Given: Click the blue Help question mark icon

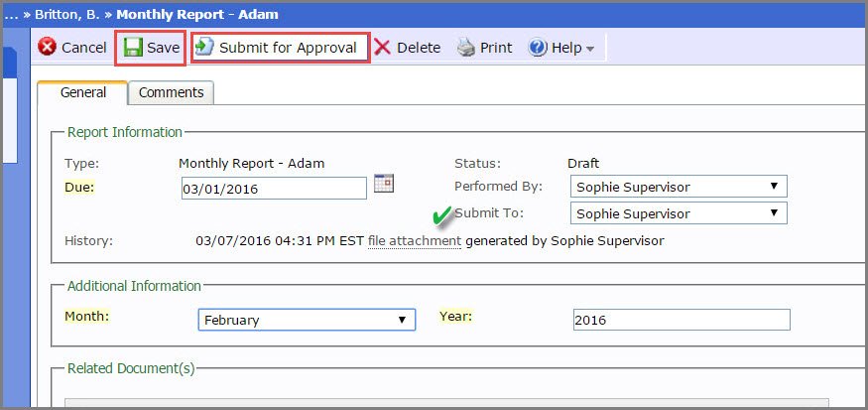Looking at the screenshot, I should [538, 48].
